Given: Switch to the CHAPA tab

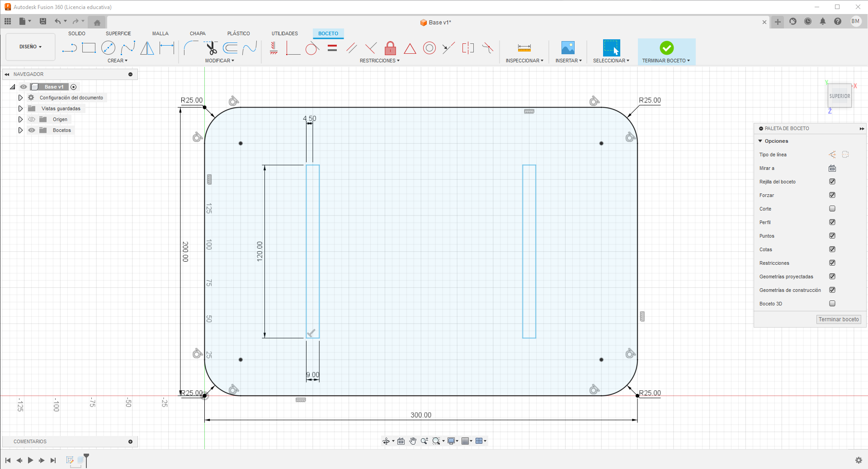Looking at the screenshot, I should (x=198, y=33).
